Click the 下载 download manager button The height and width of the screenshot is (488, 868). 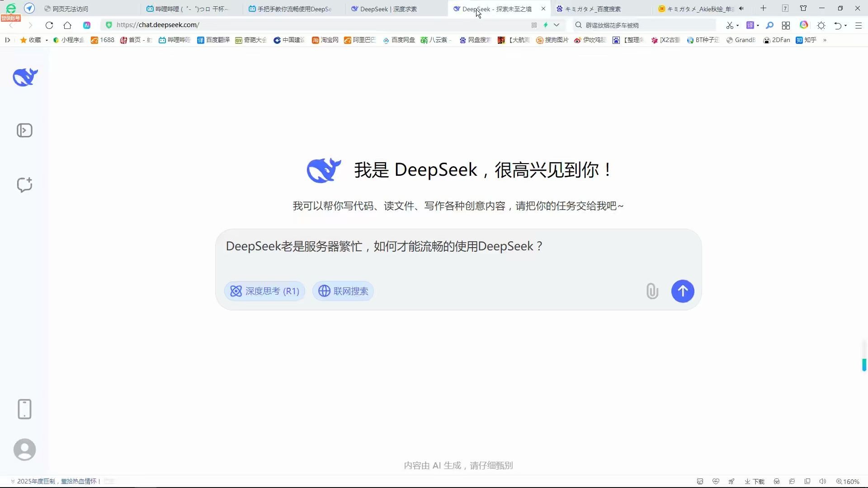pos(754,481)
